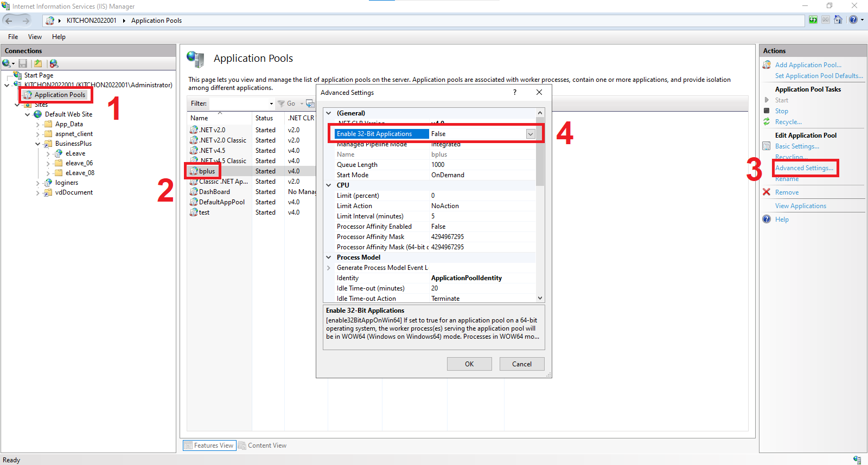Collapse the Process Model group
The image size is (868, 465).
(329, 257)
